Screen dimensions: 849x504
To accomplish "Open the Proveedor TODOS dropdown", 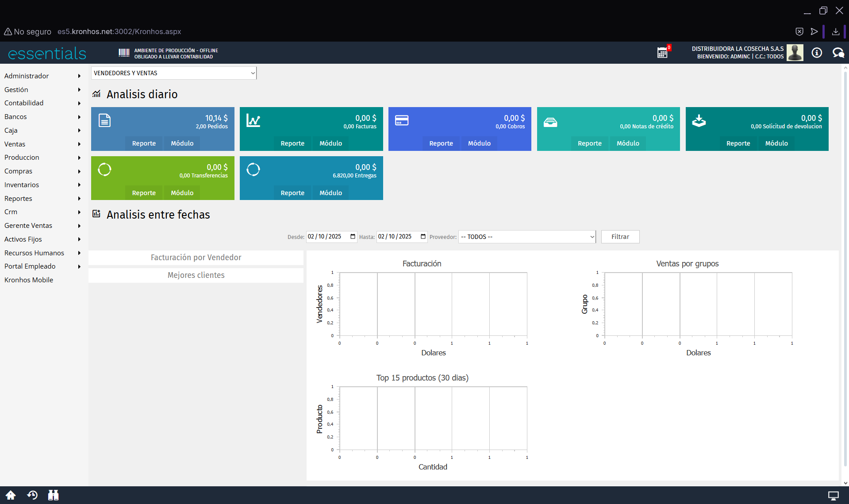I will tap(527, 237).
